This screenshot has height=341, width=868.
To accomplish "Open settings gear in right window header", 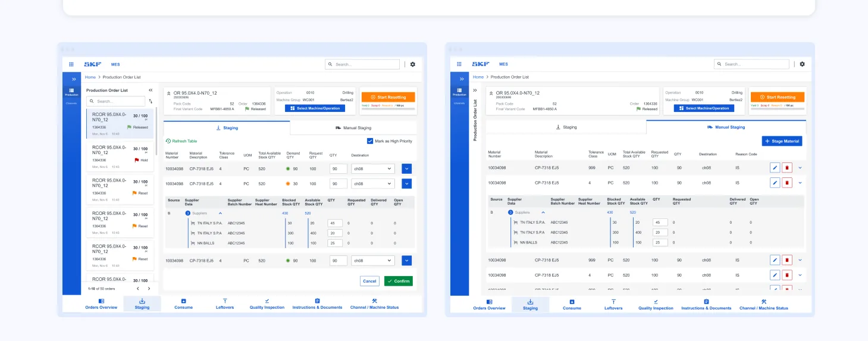I will coord(802,64).
